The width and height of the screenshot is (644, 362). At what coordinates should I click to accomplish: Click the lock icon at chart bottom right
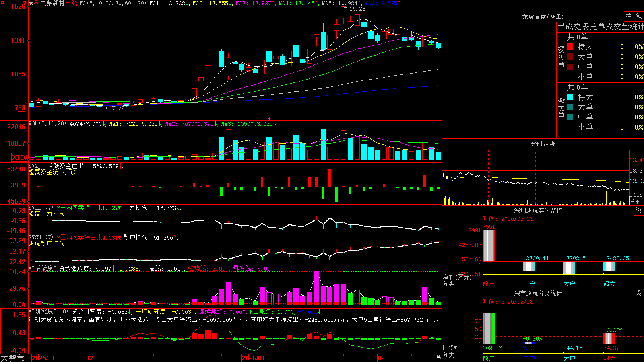439,357
